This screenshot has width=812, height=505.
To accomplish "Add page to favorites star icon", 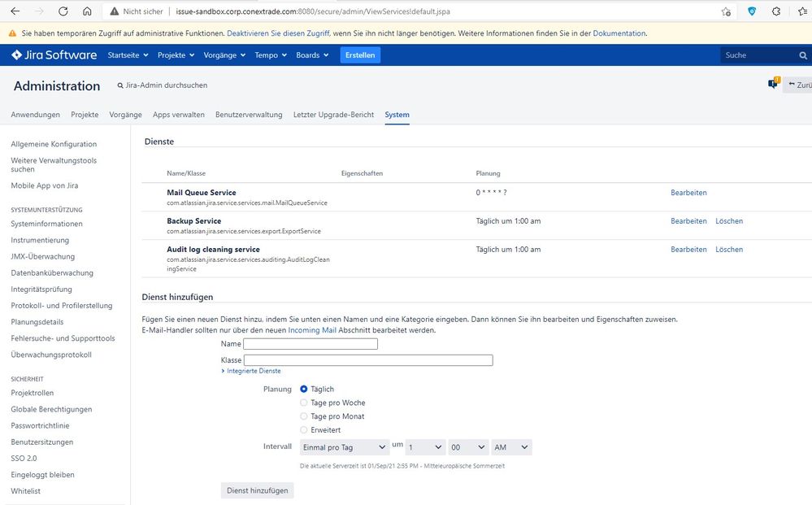I will (x=726, y=11).
